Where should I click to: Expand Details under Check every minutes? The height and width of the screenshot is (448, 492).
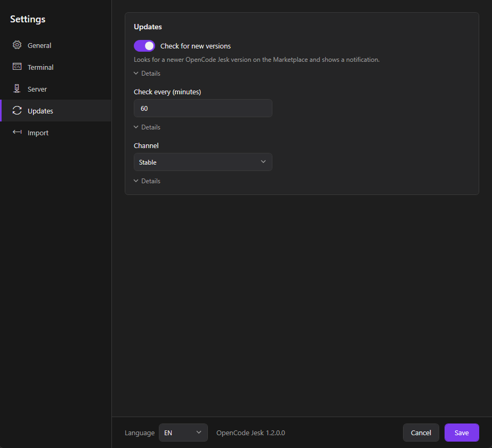147,127
